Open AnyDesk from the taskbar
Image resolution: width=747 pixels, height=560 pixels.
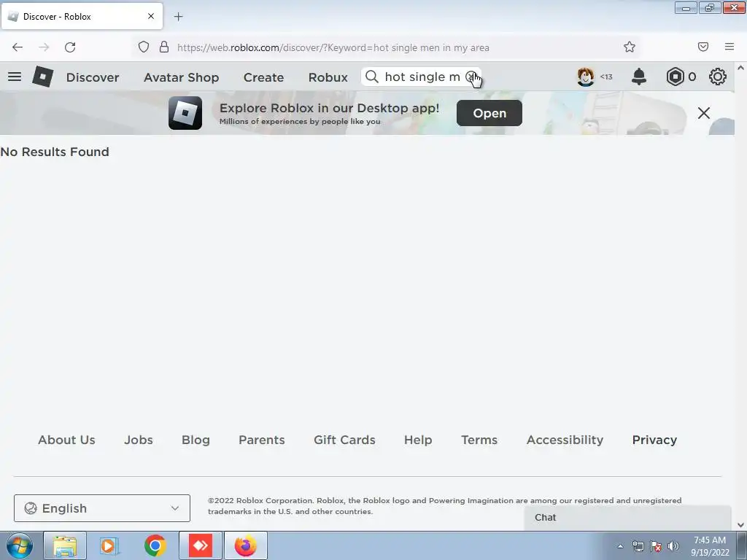pos(201,545)
